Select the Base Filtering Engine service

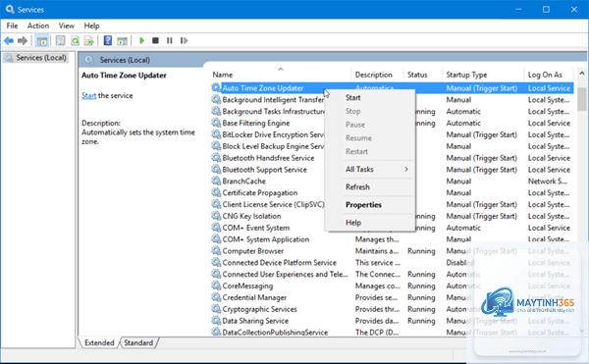[x=255, y=123]
